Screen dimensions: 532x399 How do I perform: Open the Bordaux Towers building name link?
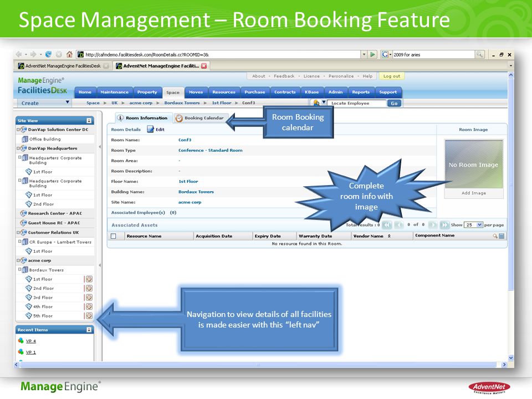pos(196,192)
